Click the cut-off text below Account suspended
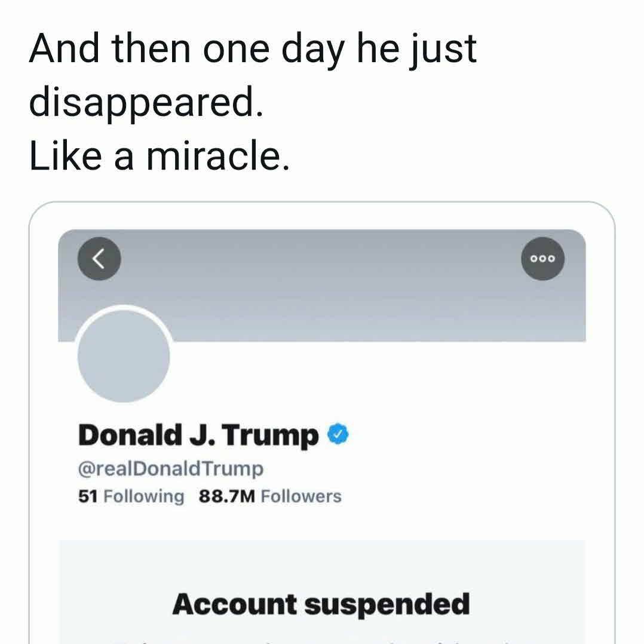This screenshot has width=644, height=644. click(321, 639)
